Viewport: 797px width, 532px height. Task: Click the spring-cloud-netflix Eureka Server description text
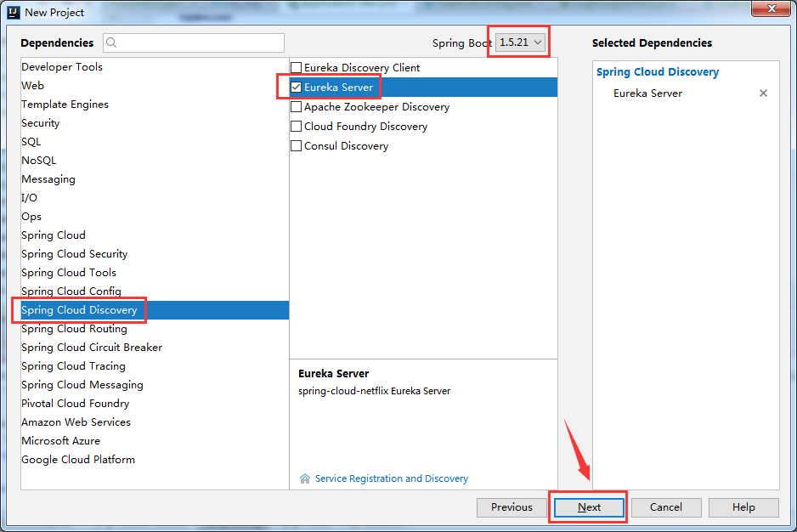pyautogui.click(x=374, y=391)
